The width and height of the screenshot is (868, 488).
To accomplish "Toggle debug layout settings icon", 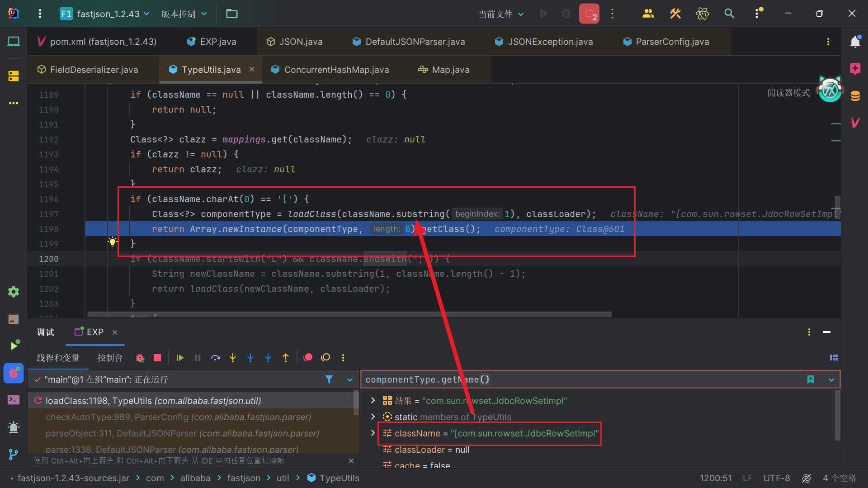I will click(x=834, y=358).
